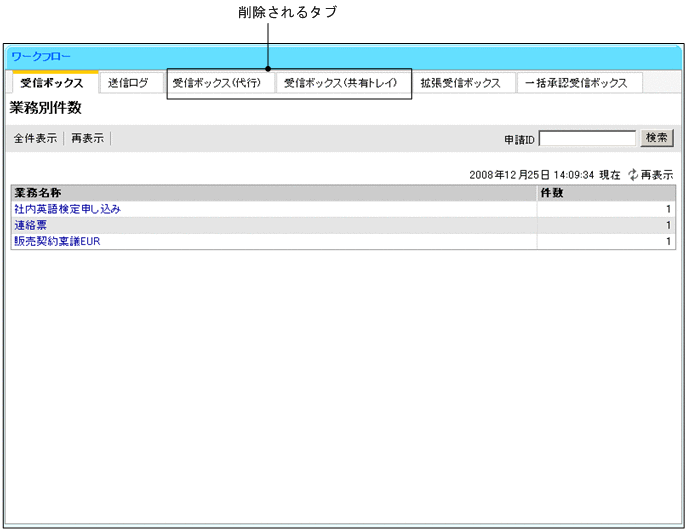The width and height of the screenshot is (687, 531).
Task: Click the 業務別件数 heading
Action: (x=46, y=108)
